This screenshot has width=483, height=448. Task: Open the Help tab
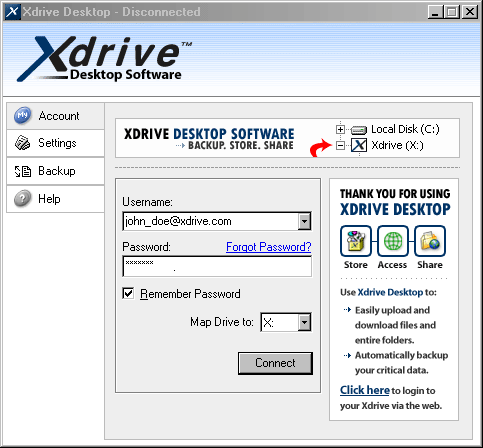tap(55, 199)
